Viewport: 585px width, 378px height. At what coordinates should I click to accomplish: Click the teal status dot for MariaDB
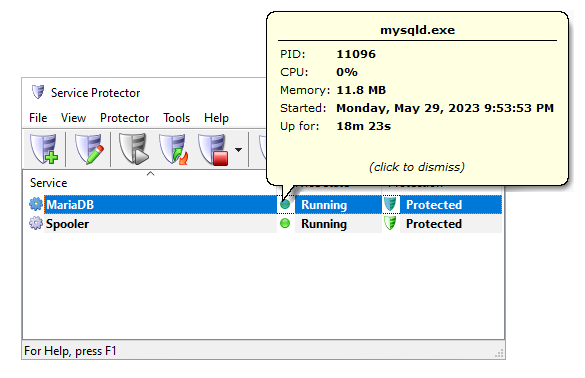tap(285, 204)
